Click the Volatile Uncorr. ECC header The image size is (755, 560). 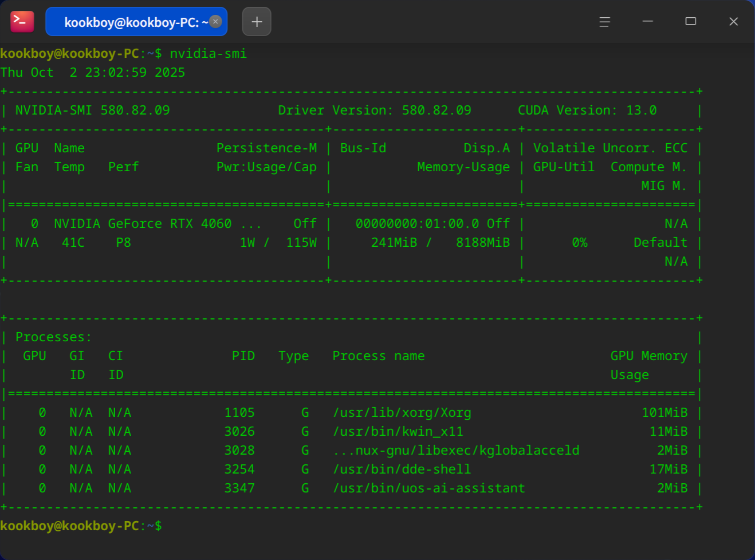(610, 148)
